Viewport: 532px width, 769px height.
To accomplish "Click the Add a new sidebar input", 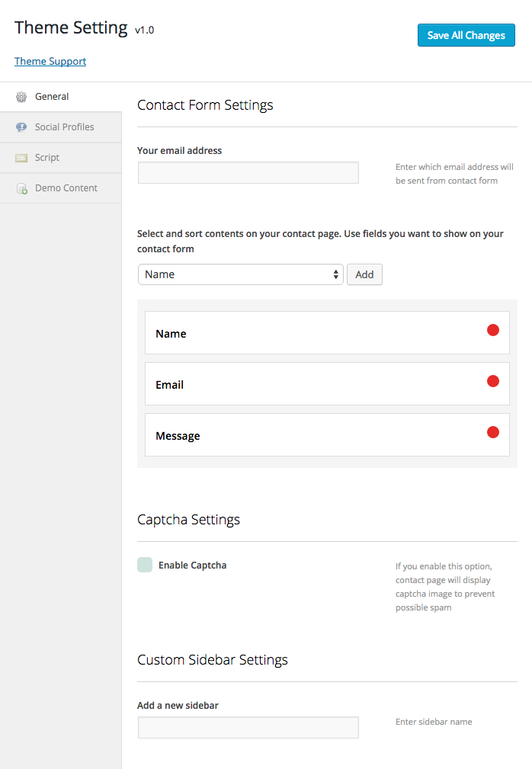I will 248,728.
